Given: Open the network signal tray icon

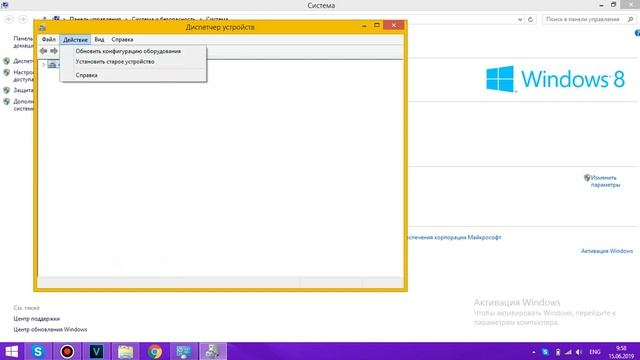Looking at the screenshot, I should tap(568, 352).
